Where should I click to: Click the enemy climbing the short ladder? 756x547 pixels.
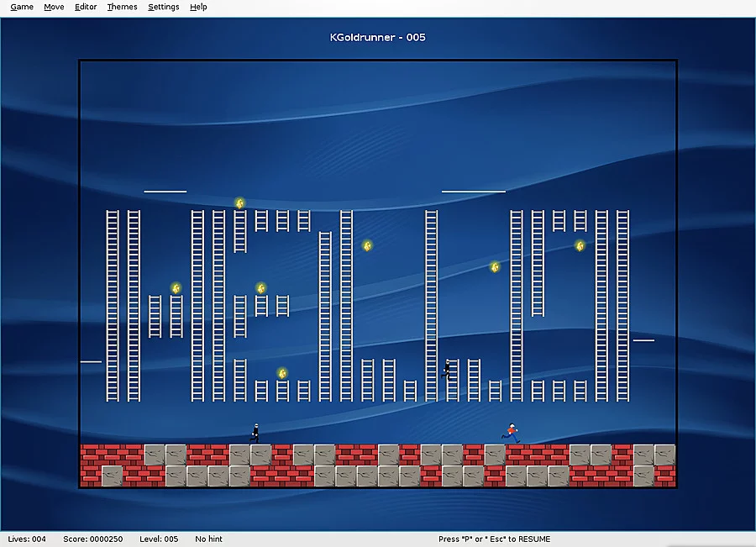click(447, 369)
